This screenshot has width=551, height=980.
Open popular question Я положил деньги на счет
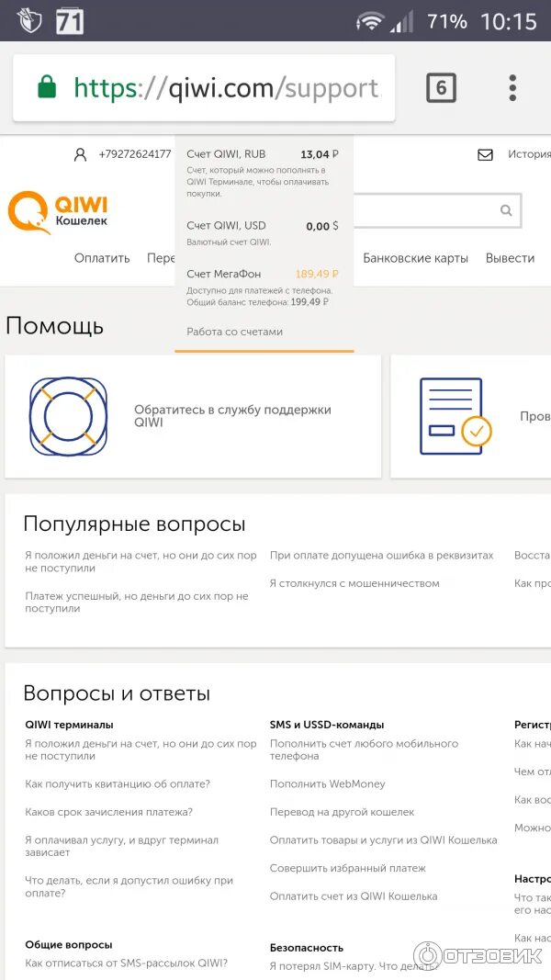[141, 561]
